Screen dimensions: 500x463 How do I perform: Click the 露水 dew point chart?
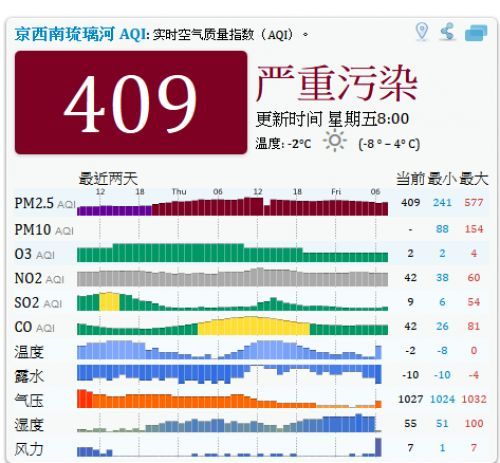tap(229, 374)
